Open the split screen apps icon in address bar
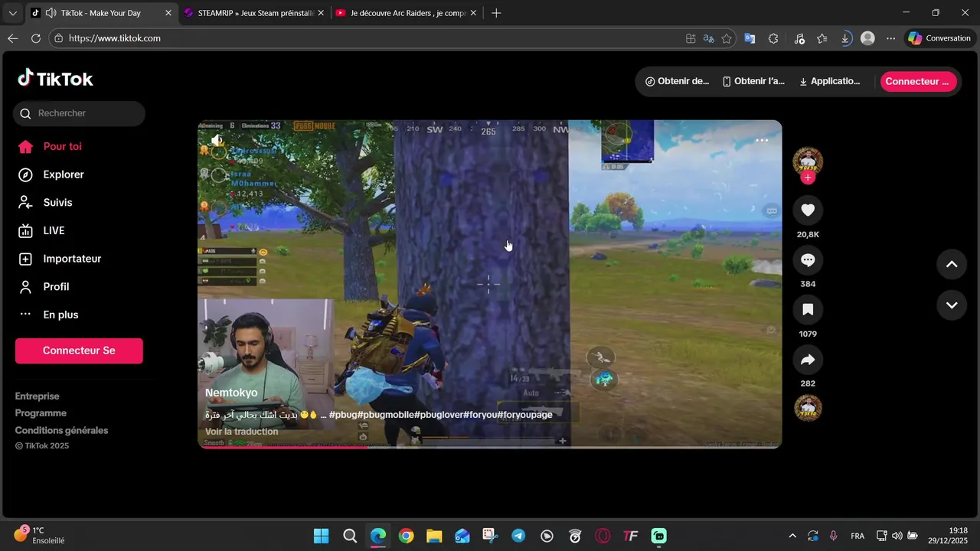The height and width of the screenshot is (551, 980). click(691, 38)
